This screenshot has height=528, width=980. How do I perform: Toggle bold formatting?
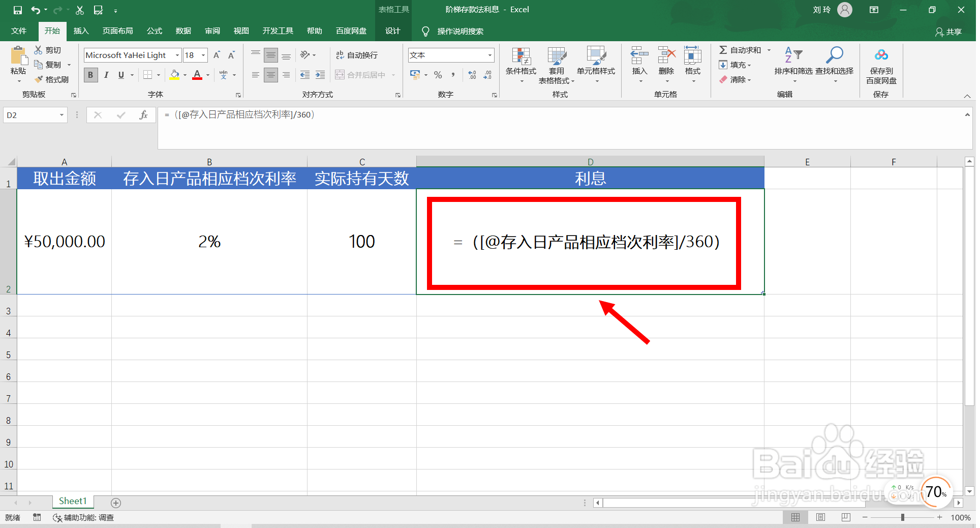click(x=90, y=75)
